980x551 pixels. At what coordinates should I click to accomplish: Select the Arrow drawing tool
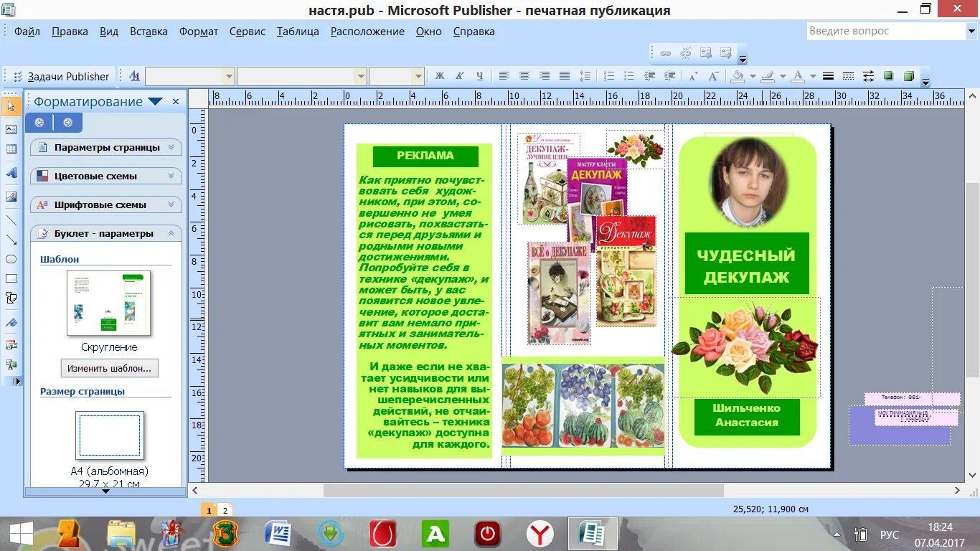click(x=11, y=240)
